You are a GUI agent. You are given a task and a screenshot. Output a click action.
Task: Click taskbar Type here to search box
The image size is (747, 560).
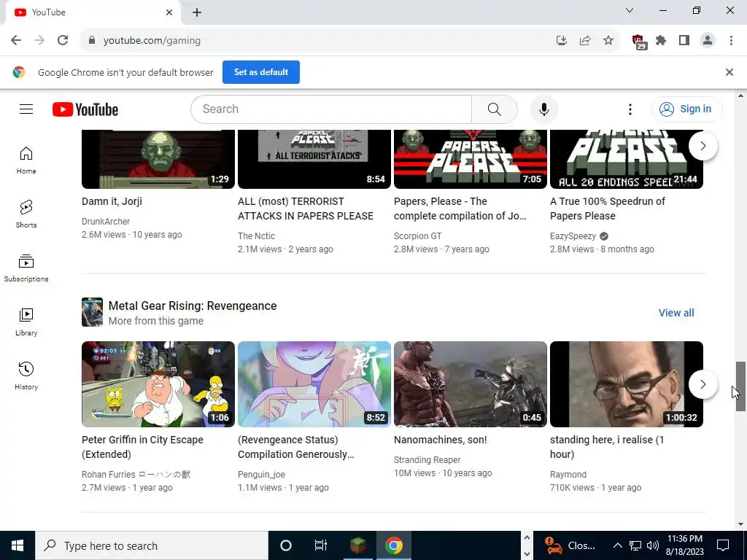pos(152,545)
